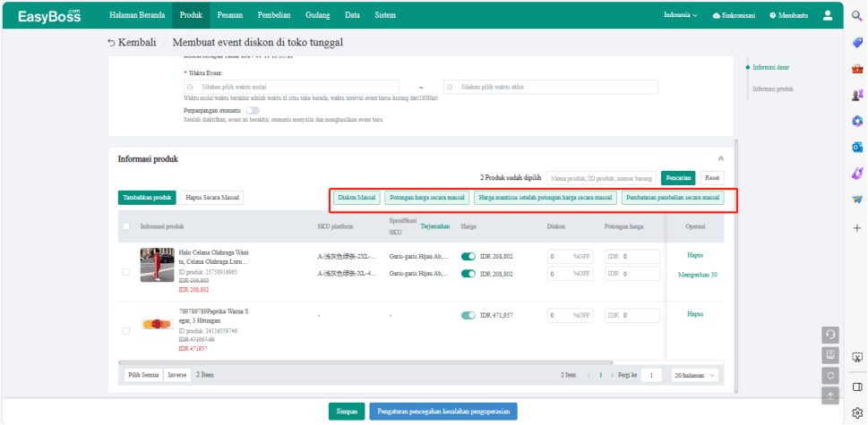Open the Sistem menu
Image resolution: width=868 pixels, height=425 pixels.
coord(384,15)
